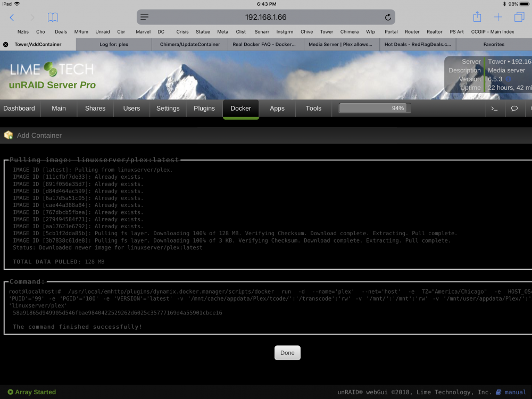Open the PS Art bookmark
The width and height of the screenshot is (532, 399).
[456, 31]
